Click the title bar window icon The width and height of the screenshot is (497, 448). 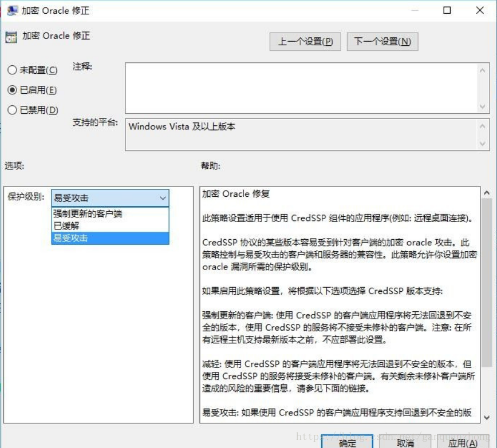point(12,11)
